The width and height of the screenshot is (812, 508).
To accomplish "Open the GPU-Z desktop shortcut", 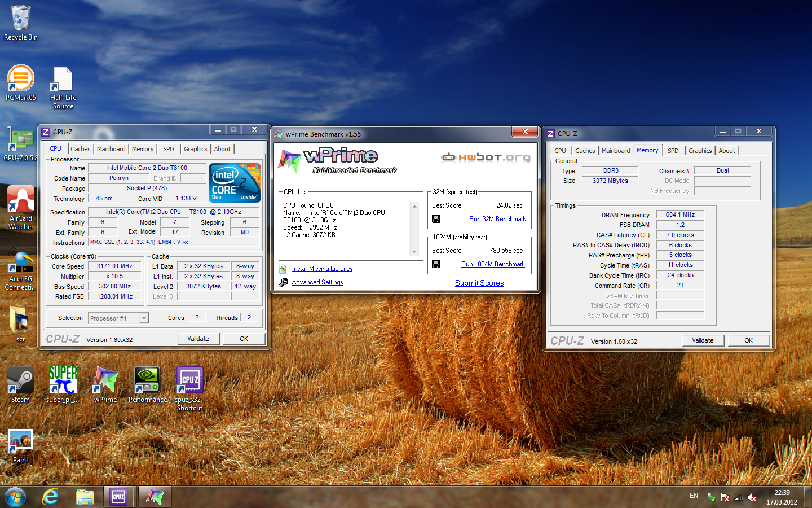I will tap(20, 144).
